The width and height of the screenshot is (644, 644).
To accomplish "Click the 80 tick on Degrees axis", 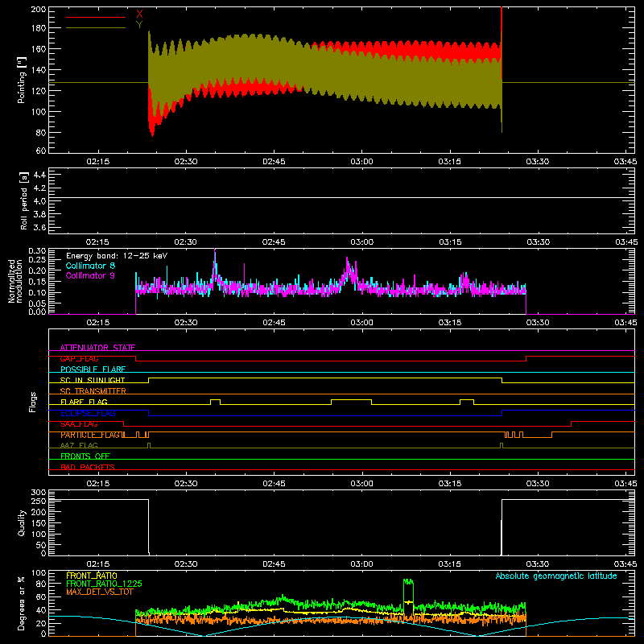I will (x=41, y=584).
